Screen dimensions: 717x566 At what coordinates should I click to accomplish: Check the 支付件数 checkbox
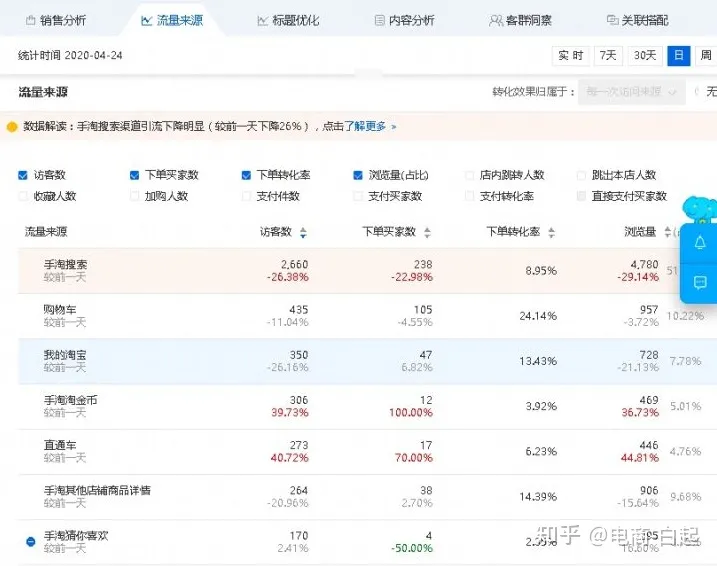[x=246, y=196]
